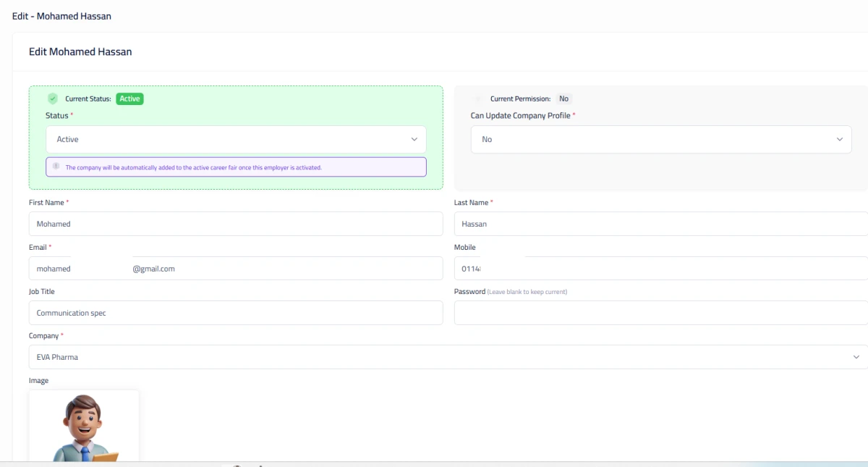The width and height of the screenshot is (868, 467).
Task: Click the green shield icon beside Current Status
Action: 53,98
